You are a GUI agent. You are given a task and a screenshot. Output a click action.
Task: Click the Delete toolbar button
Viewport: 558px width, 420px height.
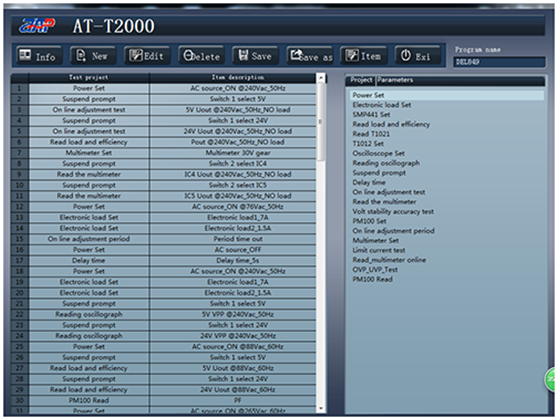(201, 56)
